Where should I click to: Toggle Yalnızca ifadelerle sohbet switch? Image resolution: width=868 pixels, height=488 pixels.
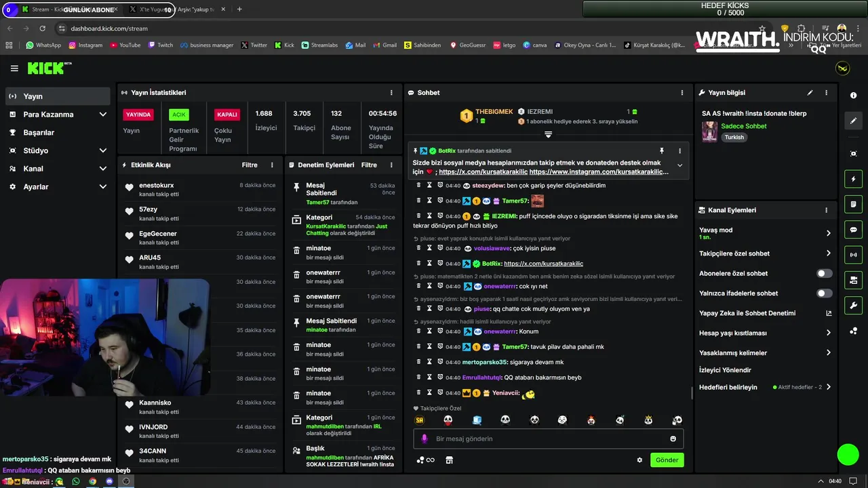point(824,293)
